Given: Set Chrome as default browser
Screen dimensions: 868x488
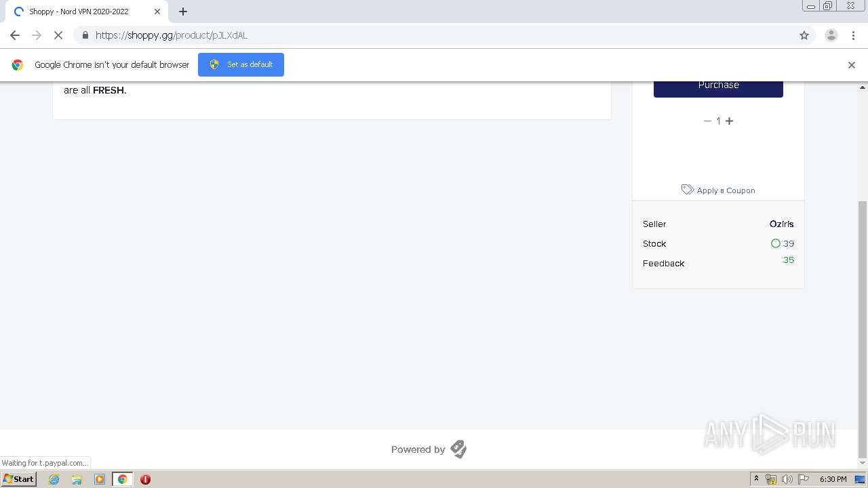Looking at the screenshot, I should tap(241, 64).
